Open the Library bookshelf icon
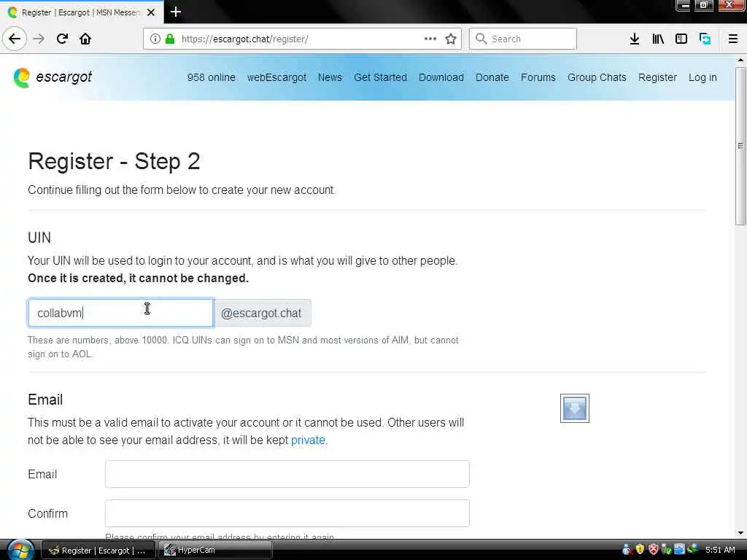This screenshot has height=560, width=747. pos(658,39)
